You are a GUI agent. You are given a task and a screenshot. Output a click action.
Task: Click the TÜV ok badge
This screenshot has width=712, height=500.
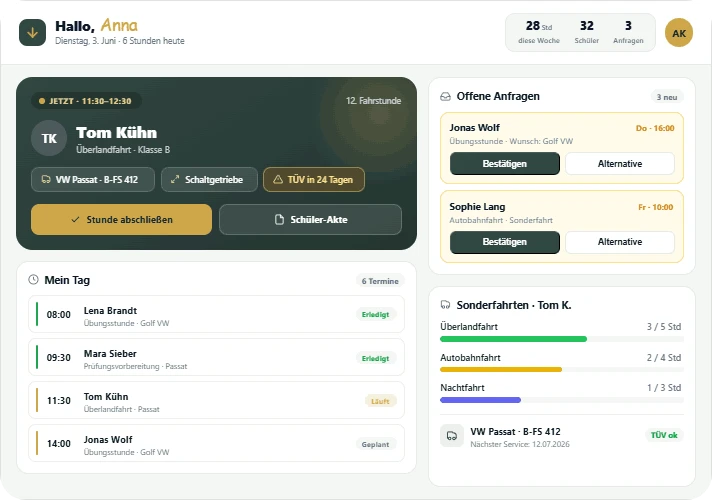pos(664,435)
